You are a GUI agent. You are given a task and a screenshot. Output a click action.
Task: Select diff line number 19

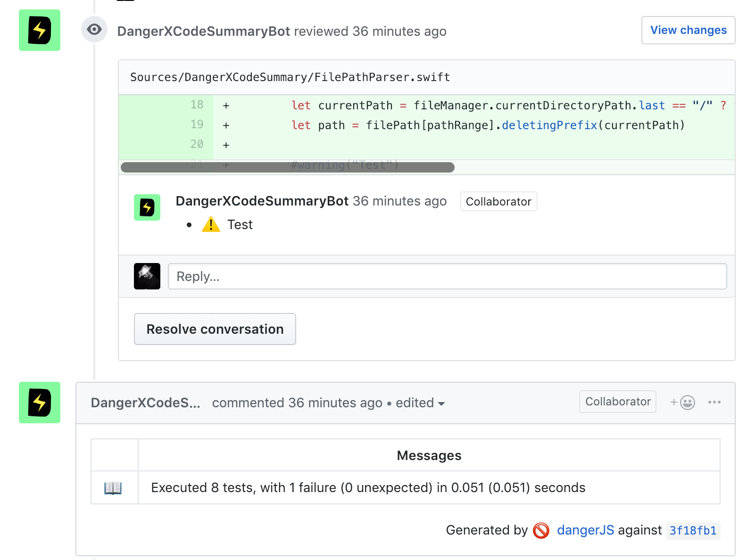pyautogui.click(x=197, y=124)
